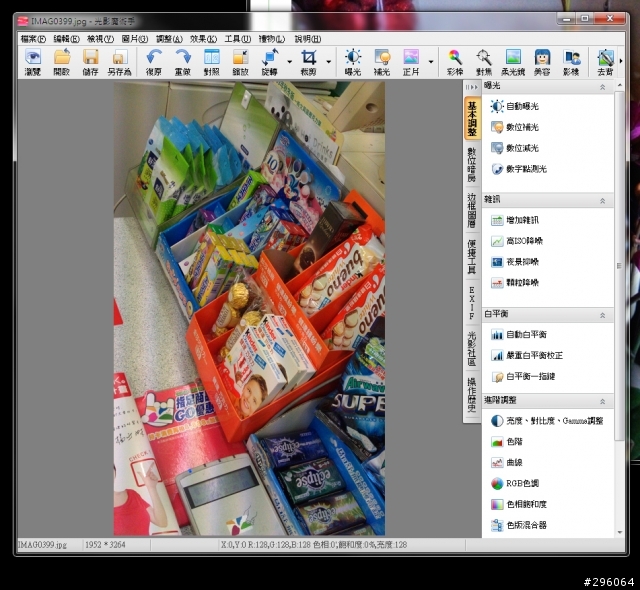
Task: Collapse the 雜訊 section
Action: [x=602, y=201]
